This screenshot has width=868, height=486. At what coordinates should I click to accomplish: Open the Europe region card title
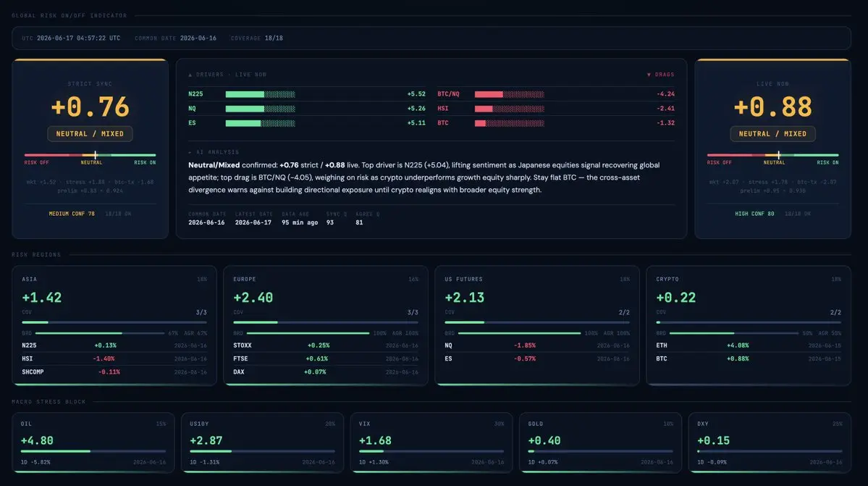[x=245, y=280]
